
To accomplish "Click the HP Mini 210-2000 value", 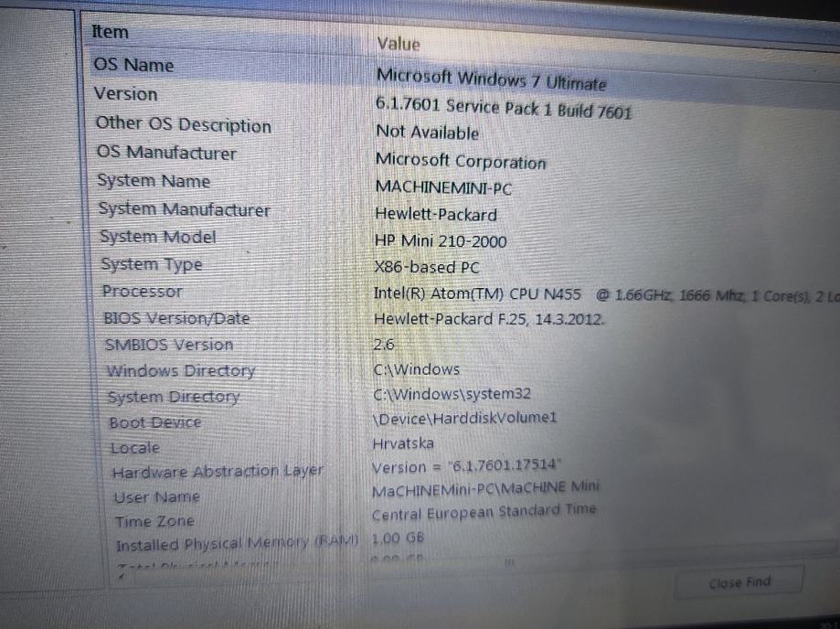I will click(x=441, y=241).
